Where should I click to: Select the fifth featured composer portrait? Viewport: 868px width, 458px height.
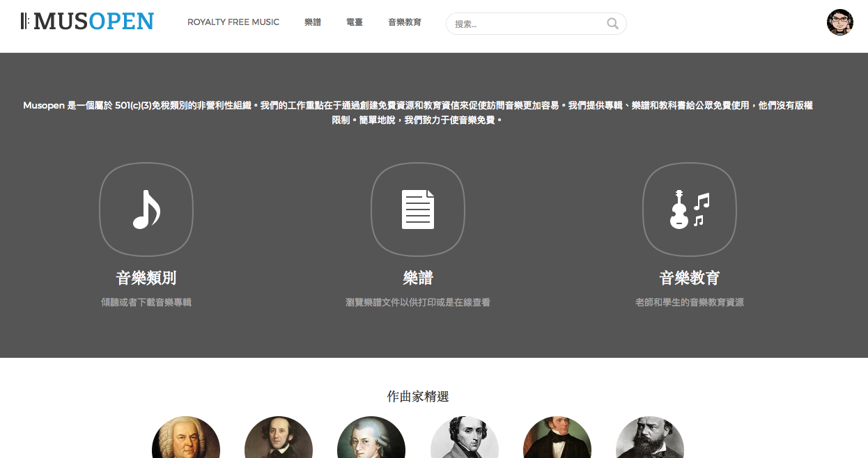pyautogui.click(x=557, y=437)
